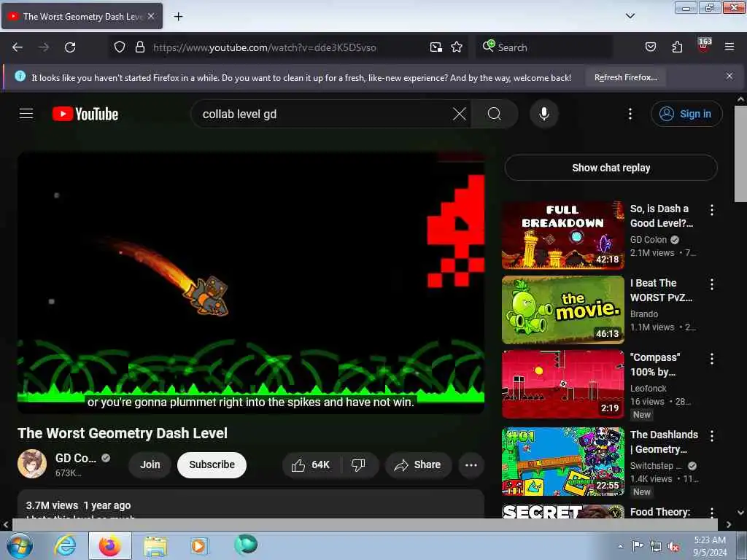Click the Sign in button

686,114
